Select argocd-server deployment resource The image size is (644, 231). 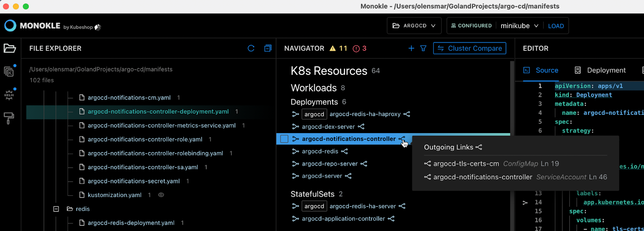pyautogui.click(x=322, y=176)
